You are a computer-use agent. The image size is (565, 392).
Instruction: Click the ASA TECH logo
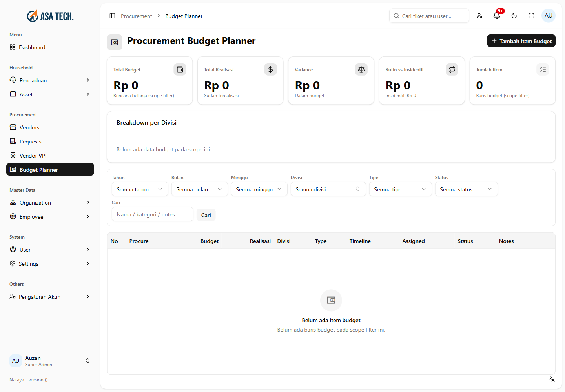click(50, 16)
